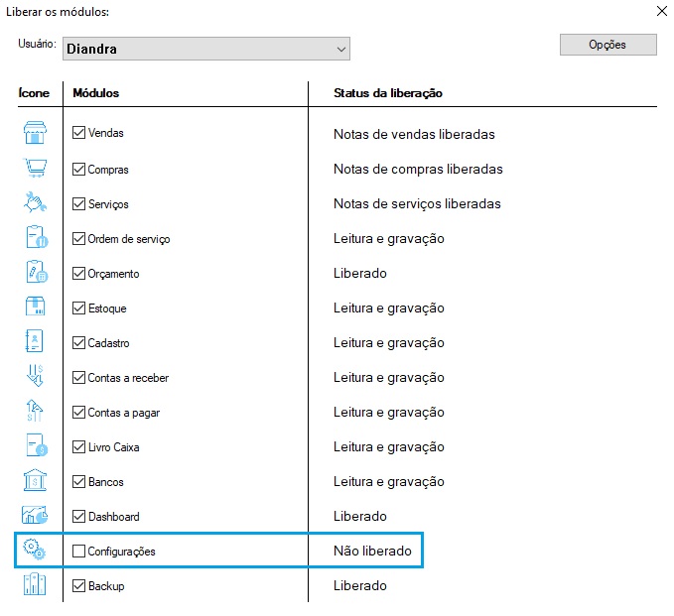
Task: Uncheck the Vendas module checkbox
Action: click(79, 133)
